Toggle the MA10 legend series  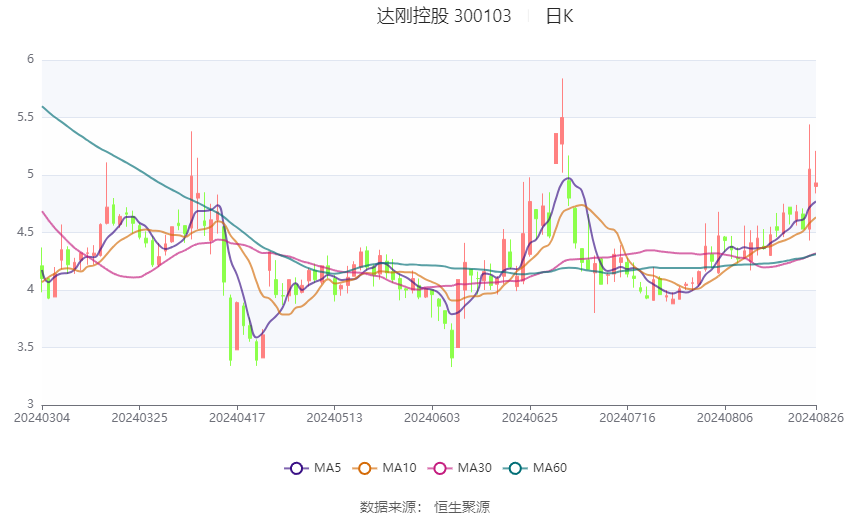click(x=384, y=468)
